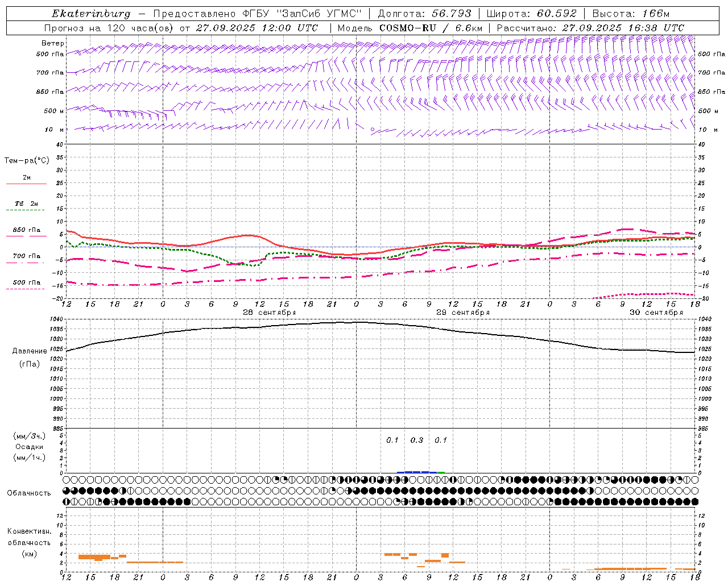Select the 'Широта: 60.592' header value

pyautogui.click(x=531, y=14)
